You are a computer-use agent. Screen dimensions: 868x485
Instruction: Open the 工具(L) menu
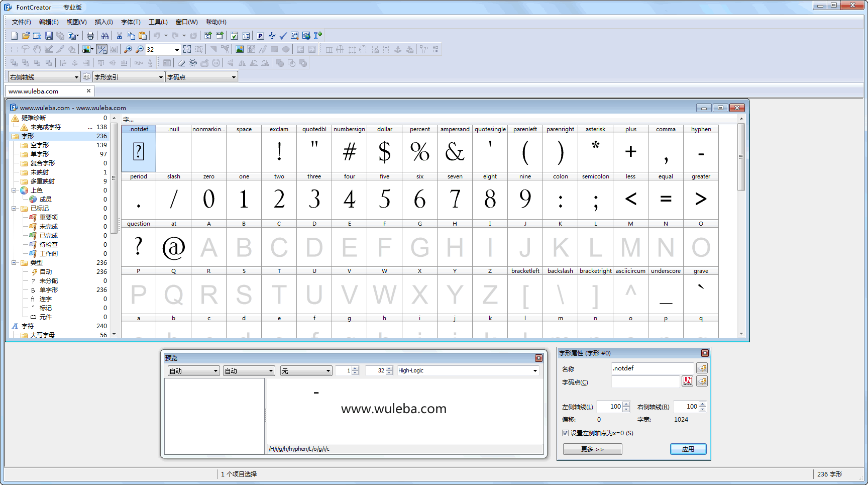(x=158, y=22)
